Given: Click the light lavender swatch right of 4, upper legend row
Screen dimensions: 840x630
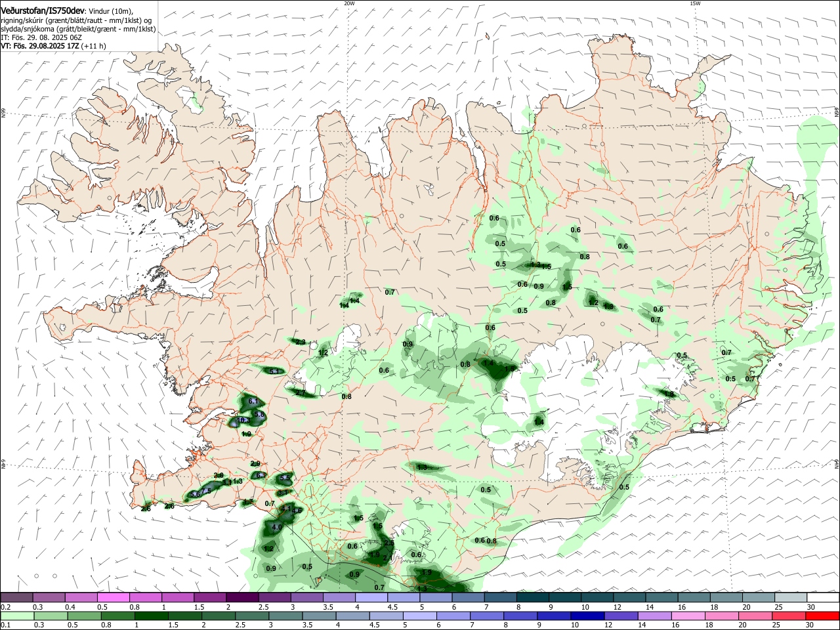Looking at the screenshot, I should tap(371, 597).
